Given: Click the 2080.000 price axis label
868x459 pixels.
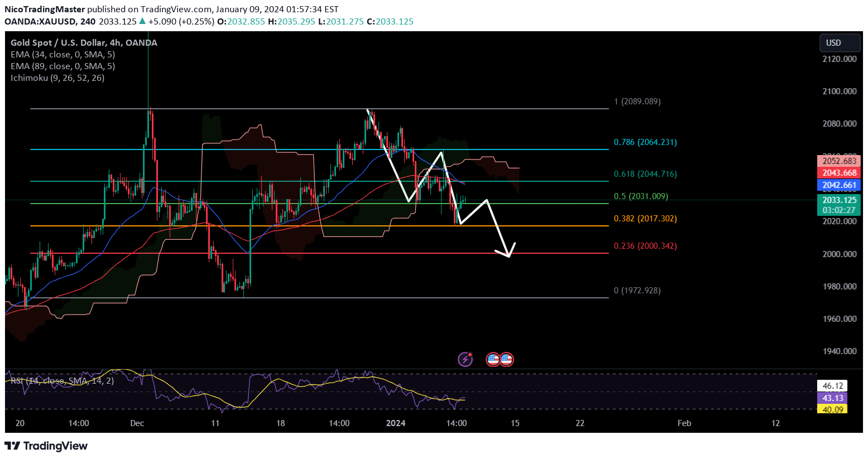Looking at the screenshot, I should (839, 124).
